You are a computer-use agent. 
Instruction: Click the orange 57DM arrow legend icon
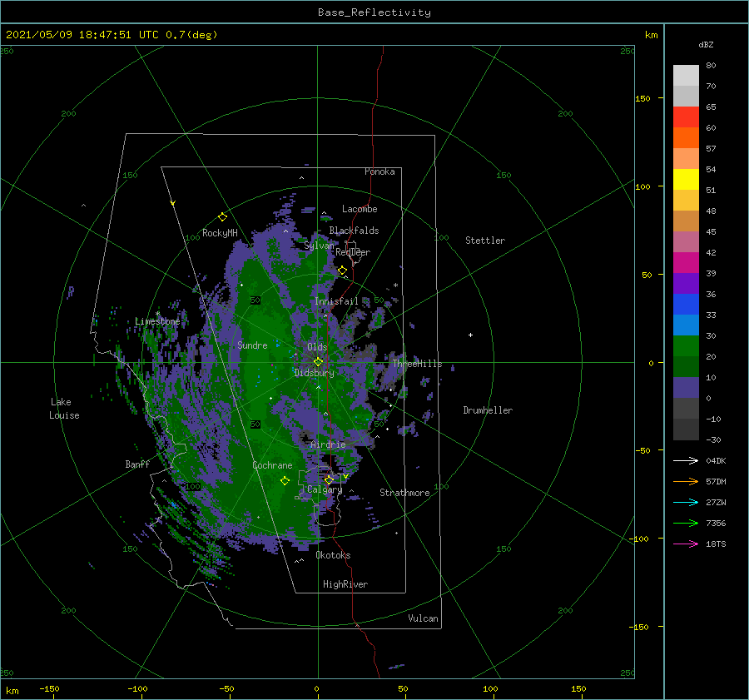pos(686,481)
